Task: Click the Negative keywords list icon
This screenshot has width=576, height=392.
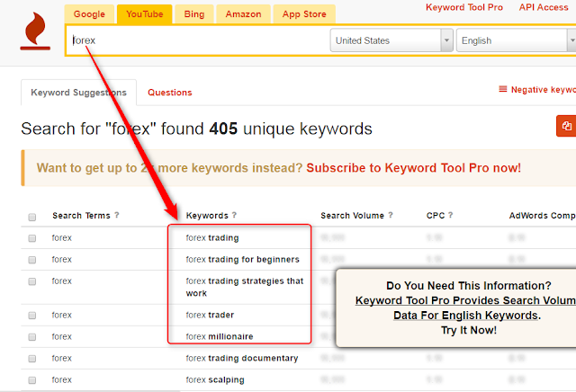Action: pyautogui.click(x=502, y=89)
